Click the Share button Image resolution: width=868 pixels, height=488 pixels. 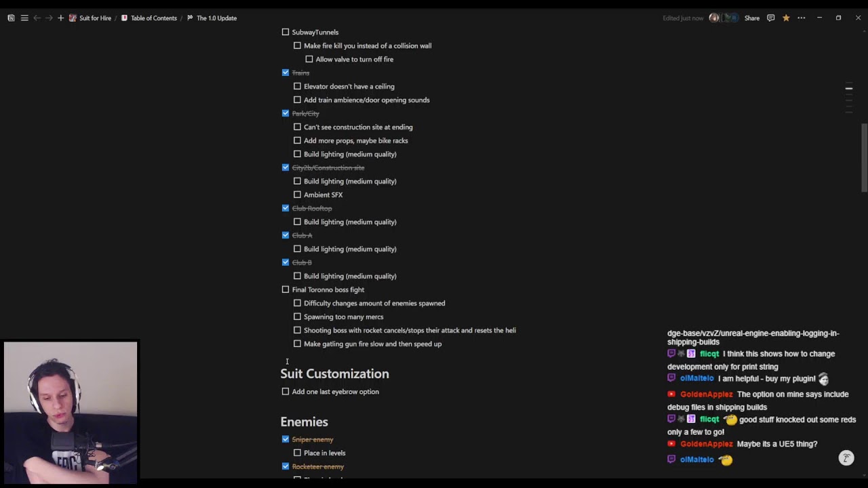(752, 18)
